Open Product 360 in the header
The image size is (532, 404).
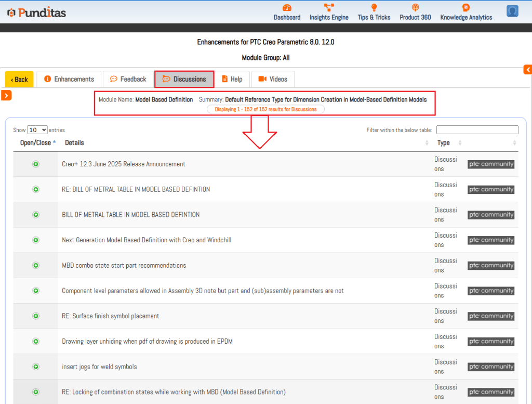(x=415, y=8)
